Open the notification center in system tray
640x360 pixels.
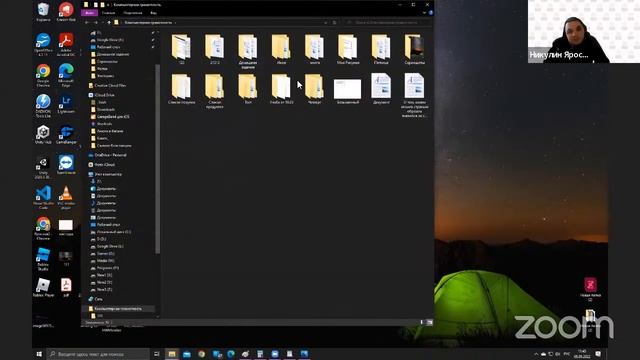598,354
